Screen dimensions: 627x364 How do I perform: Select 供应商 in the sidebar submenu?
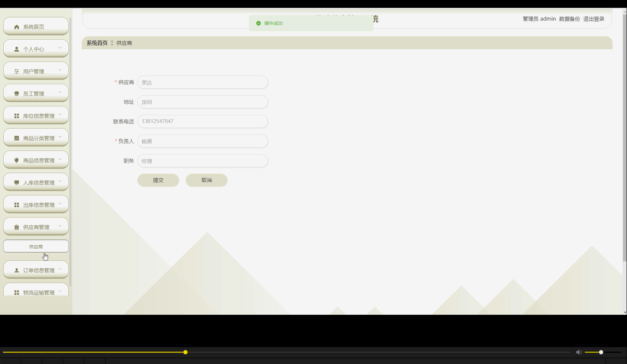coord(36,246)
